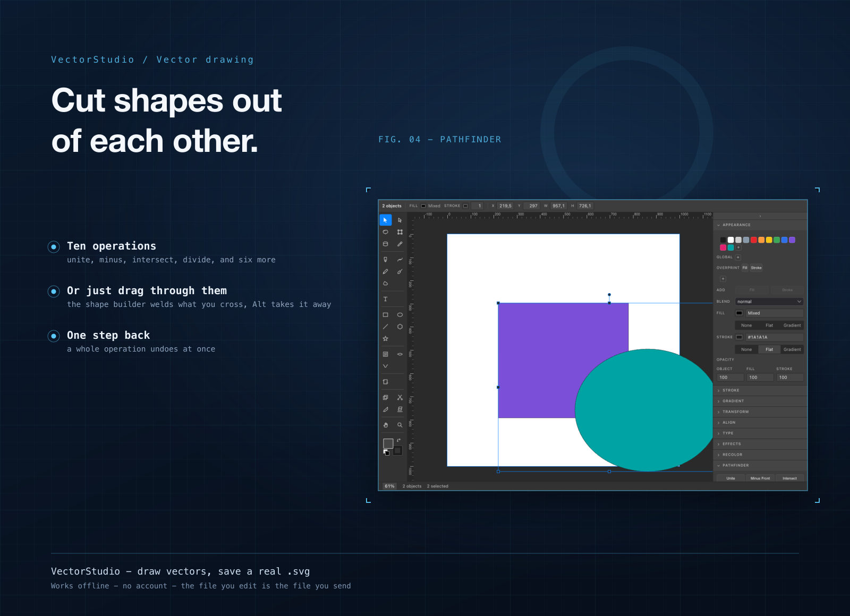Screen dimensions: 850x616
Task: Select the Free Transform tool
Action: pyautogui.click(x=400, y=232)
